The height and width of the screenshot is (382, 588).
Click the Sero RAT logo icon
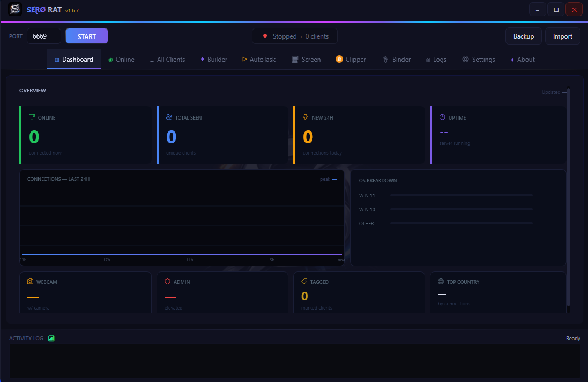click(15, 9)
